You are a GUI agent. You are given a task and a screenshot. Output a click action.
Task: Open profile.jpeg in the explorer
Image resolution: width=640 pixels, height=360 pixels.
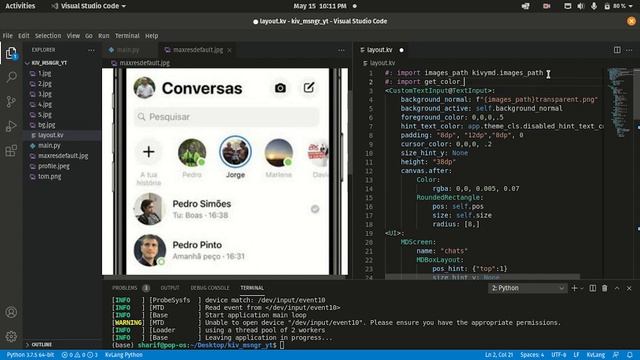pos(53,166)
